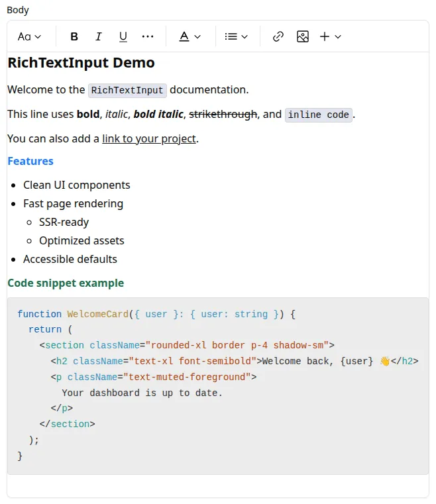Click the "inline code" chip in text

[x=319, y=115]
